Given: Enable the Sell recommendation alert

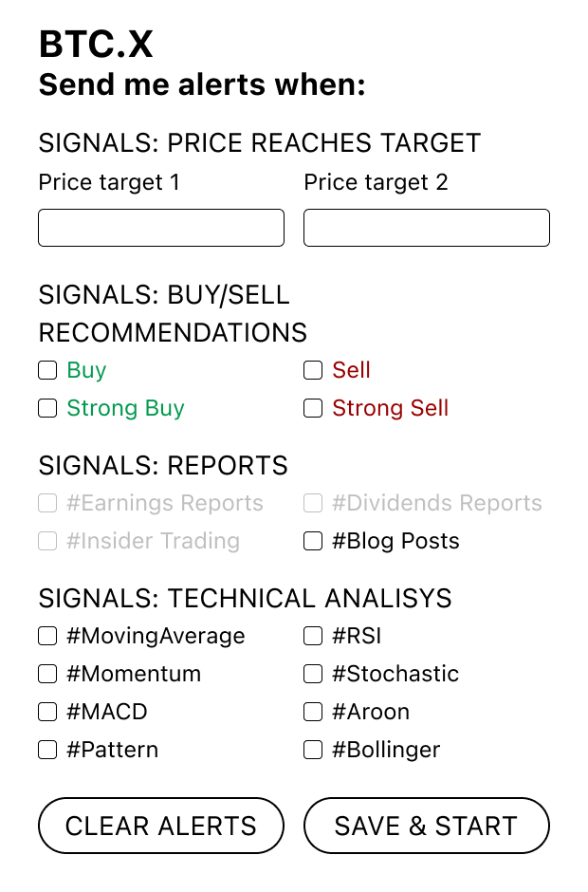Looking at the screenshot, I should [313, 370].
